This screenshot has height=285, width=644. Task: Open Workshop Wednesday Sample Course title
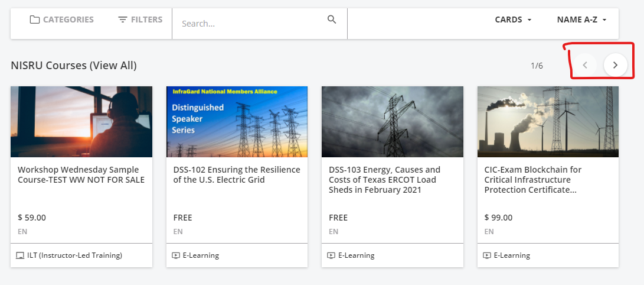coord(81,175)
